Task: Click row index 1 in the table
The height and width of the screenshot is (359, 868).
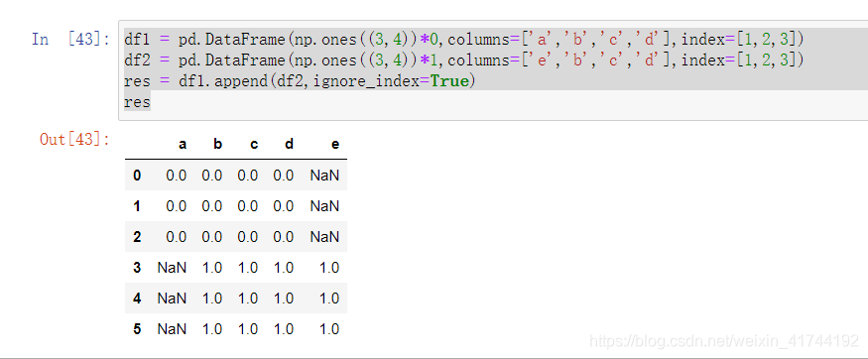Action: coord(137,206)
